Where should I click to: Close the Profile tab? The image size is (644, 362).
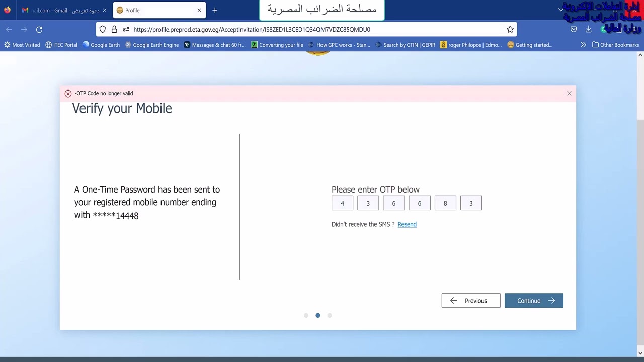pos(199,10)
